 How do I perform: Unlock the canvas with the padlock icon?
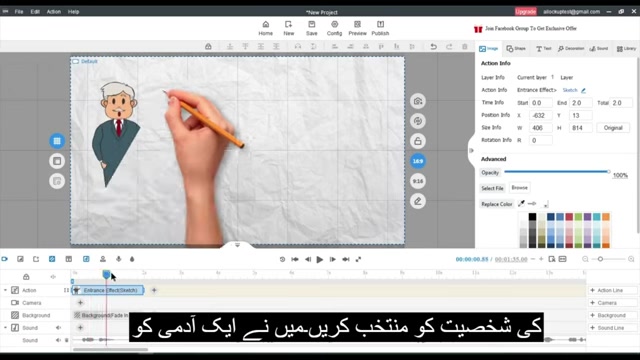(418, 141)
